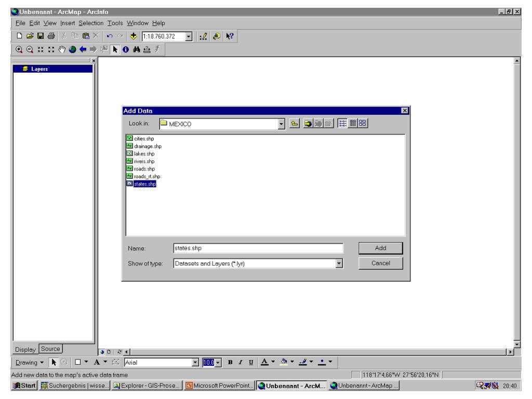
Task: Switch to data view at map bottom
Action: tap(102, 352)
